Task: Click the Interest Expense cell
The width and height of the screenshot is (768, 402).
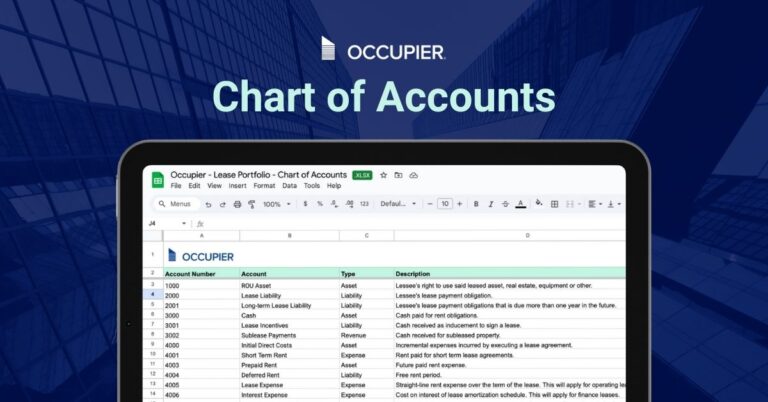Action: click(x=289, y=395)
